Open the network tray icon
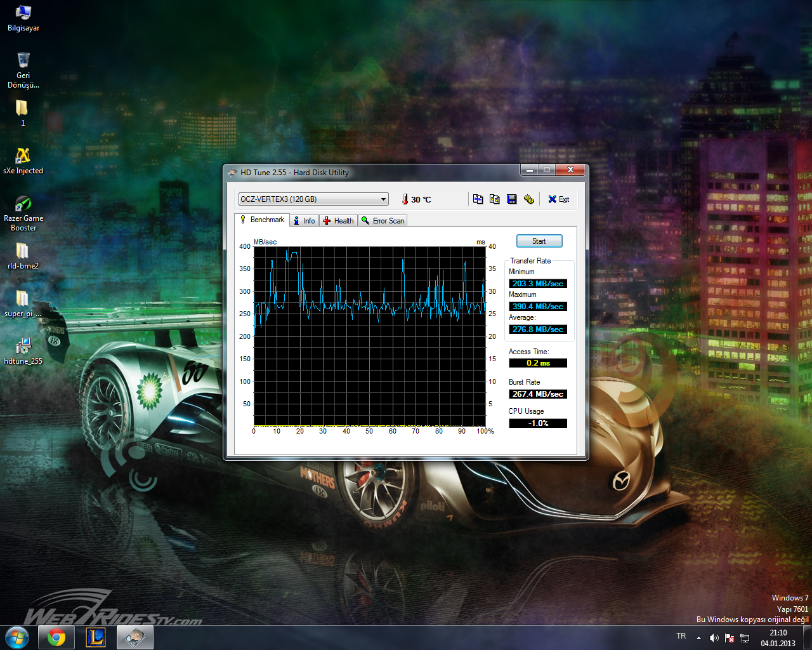The image size is (812, 650). [745, 637]
